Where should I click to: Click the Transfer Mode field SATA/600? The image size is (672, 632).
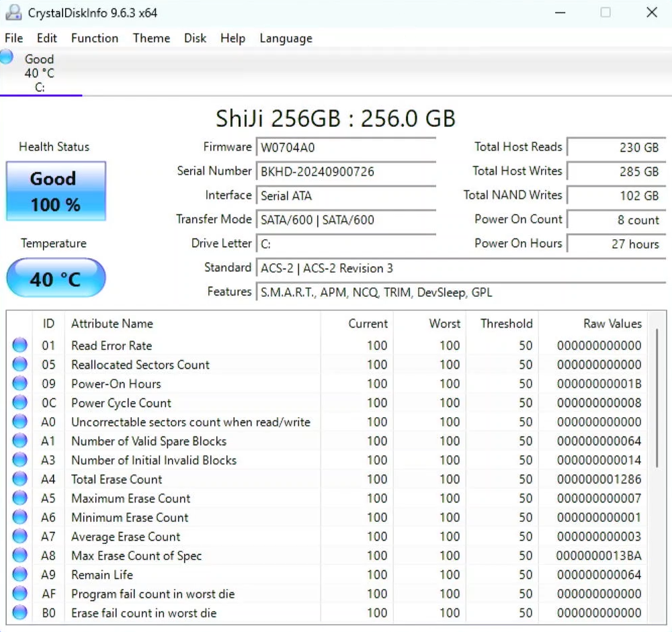click(x=346, y=220)
